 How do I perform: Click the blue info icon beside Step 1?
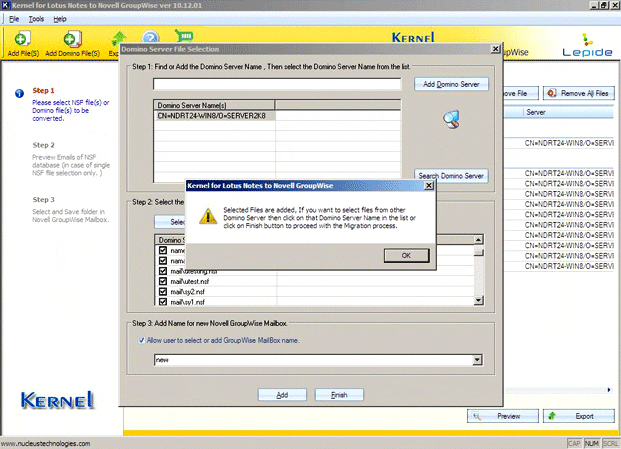(19, 93)
